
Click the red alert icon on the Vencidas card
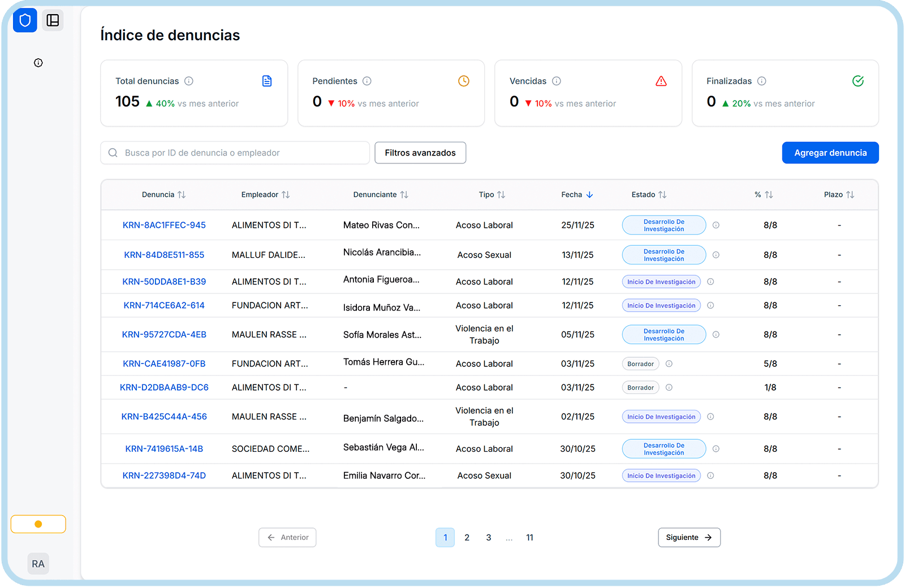tap(661, 81)
